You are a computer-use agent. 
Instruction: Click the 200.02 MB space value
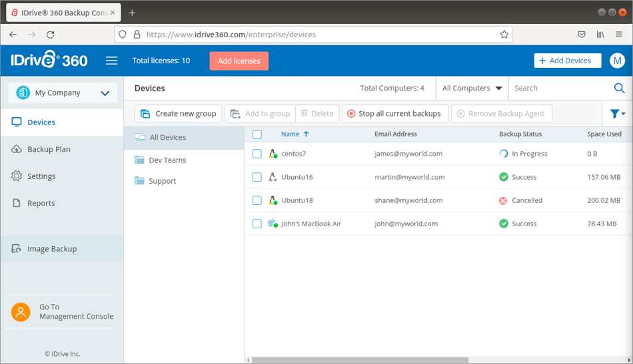604,200
